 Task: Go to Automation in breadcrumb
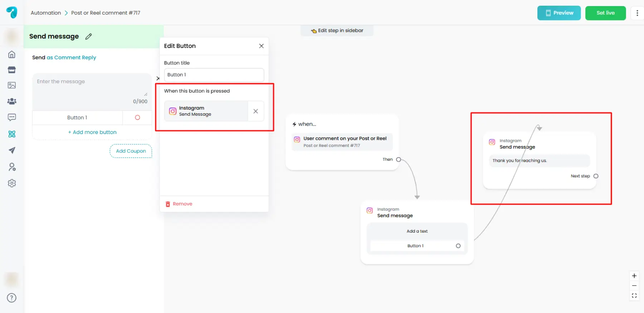[x=46, y=13]
